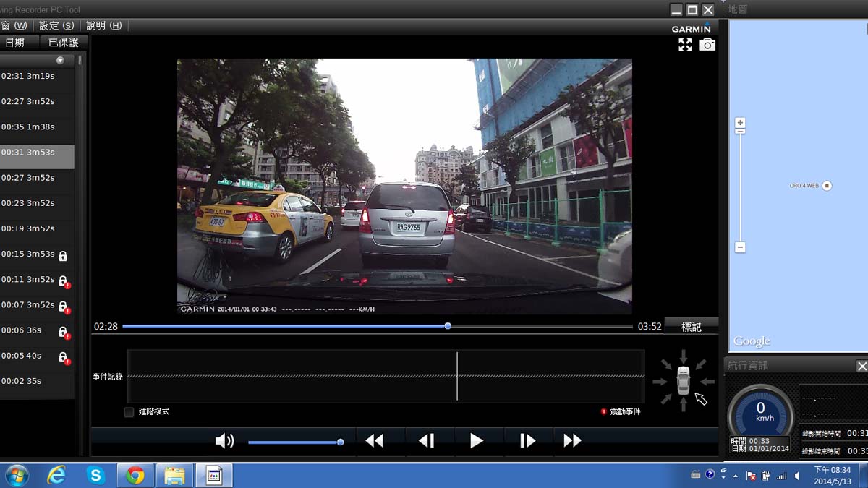Screen dimensions: 868x488
Task: Rewind the video with fast-backward button
Action: 374,441
